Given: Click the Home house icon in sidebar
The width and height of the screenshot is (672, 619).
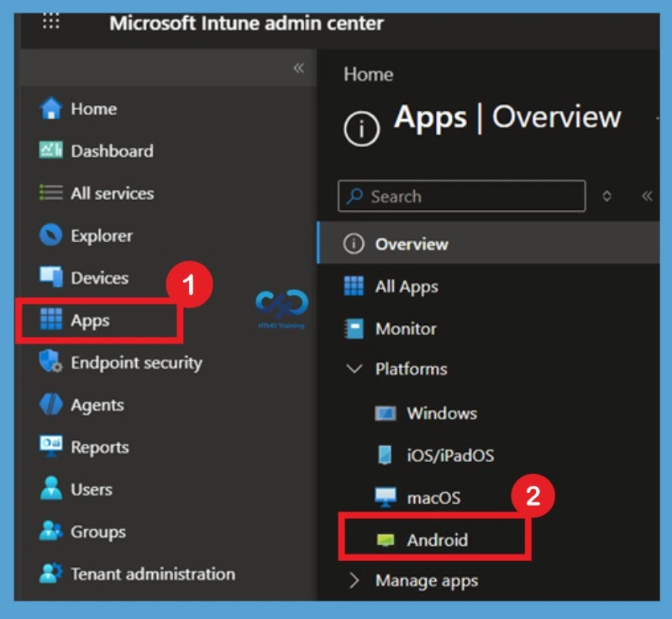Looking at the screenshot, I should 51,108.
